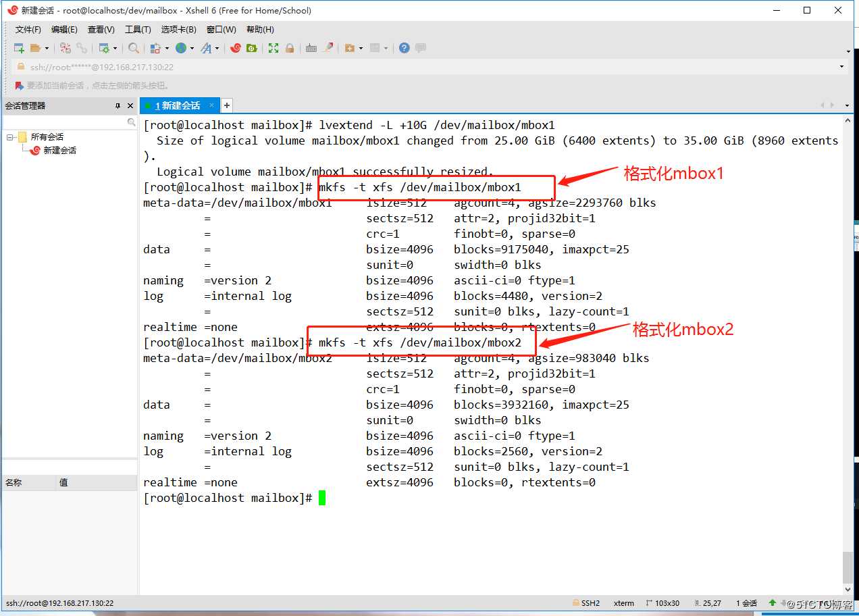Click the New Session toolbar icon
Image resolution: width=859 pixels, height=616 pixels.
click(x=19, y=48)
